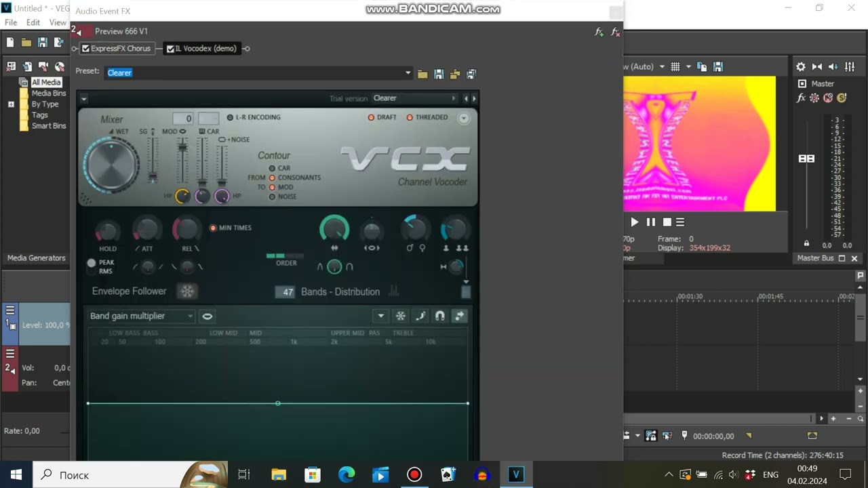Open preview overlays dropdown arrow
The image size is (868, 488).
click(x=688, y=66)
